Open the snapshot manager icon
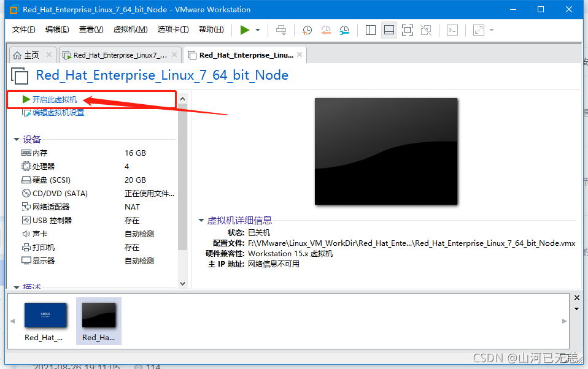Image resolution: width=588 pixels, height=369 pixels. (x=344, y=30)
